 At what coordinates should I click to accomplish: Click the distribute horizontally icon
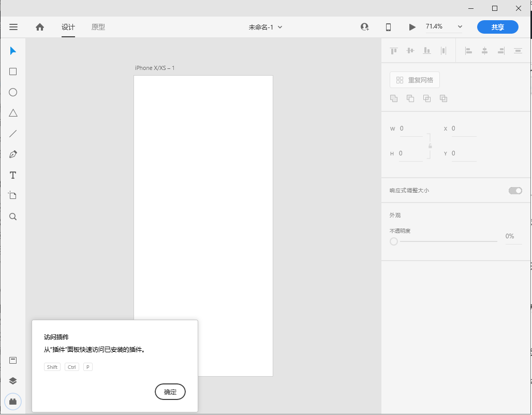click(444, 51)
